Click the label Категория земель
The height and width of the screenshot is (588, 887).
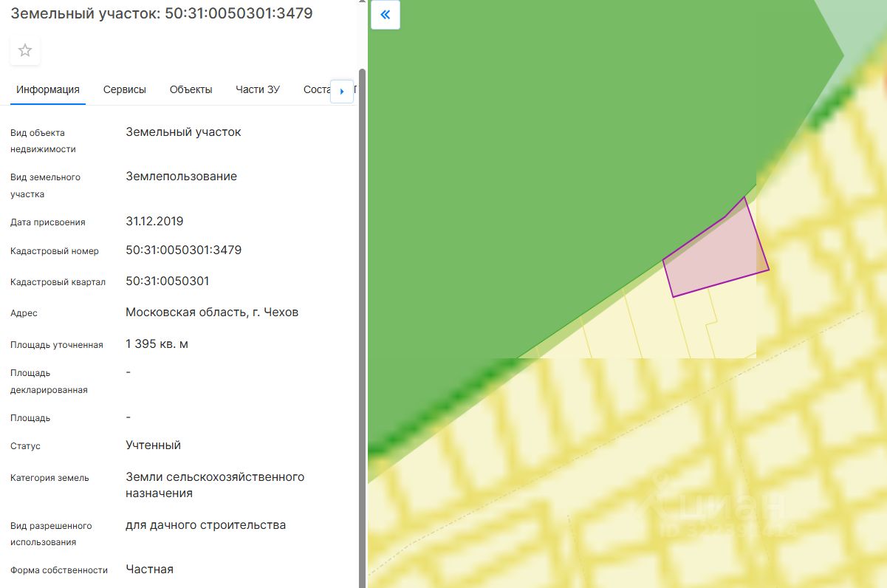click(x=49, y=478)
